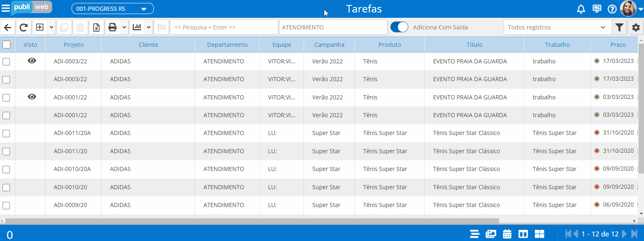Click the Equipe column header
644x241 pixels.
(282, 45)
